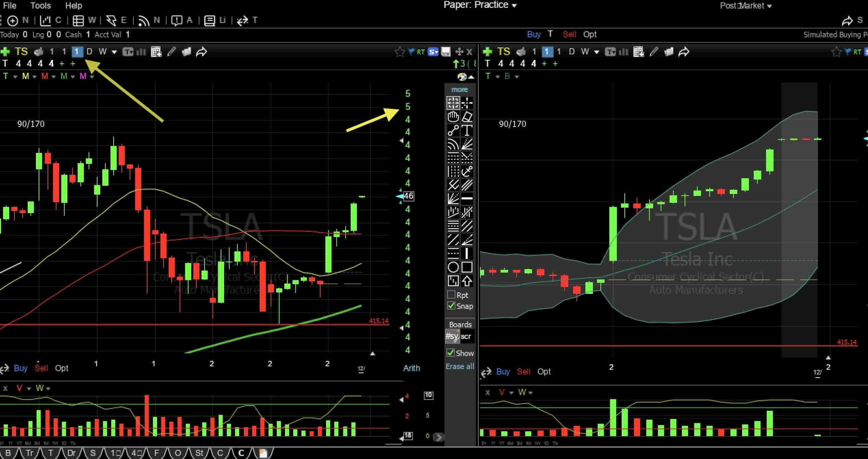Select the text annotation T tool
868x459 pixels.
click(467, 131)
